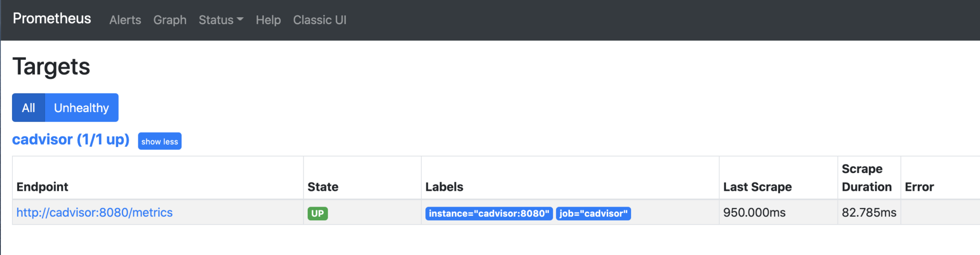Click the Endpoint column header
Image resolution: width=980 pixels, height=255 pixels.
(43, 187)
